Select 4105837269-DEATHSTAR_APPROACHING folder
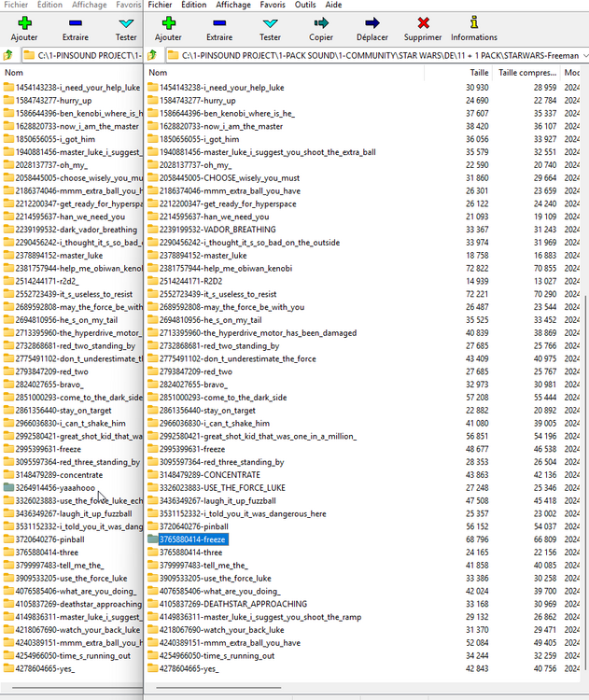 click(233, 604)
